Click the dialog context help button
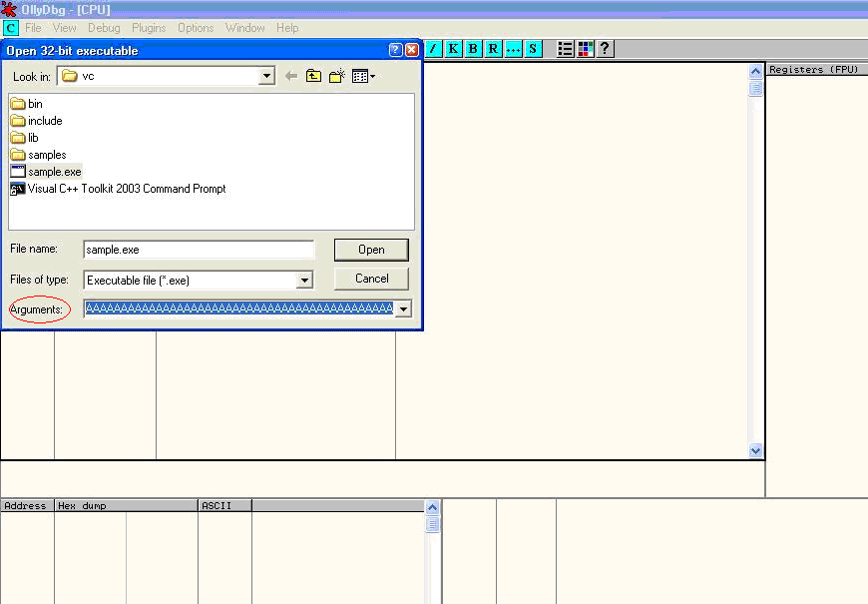The width and height of the screenshot is (868, 604). tap(395, 51)
